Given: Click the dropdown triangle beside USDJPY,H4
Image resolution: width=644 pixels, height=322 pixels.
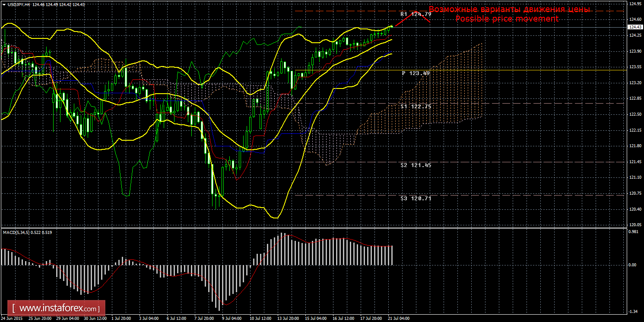Looking at the screenshot, I should coord(4,4).
